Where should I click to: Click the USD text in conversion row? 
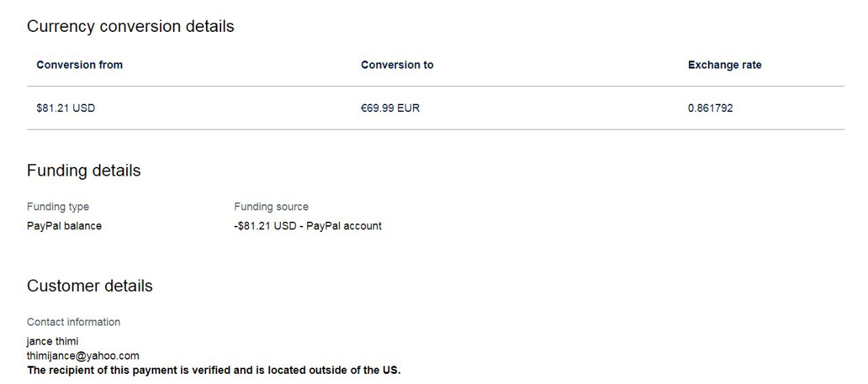(x=83, y=108)
